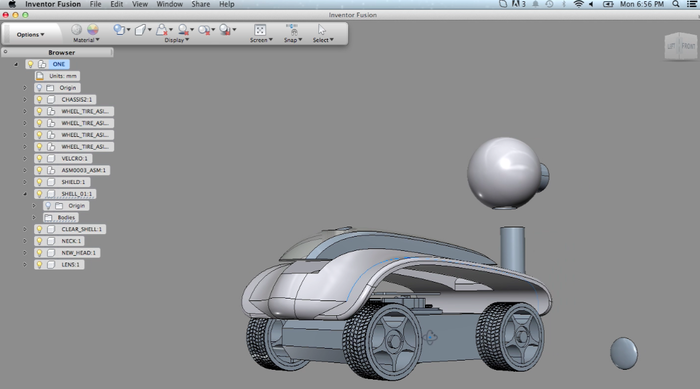The image size is (700, 389).
Task: Click the Browser panel header
Action: (x=58, y=52)
